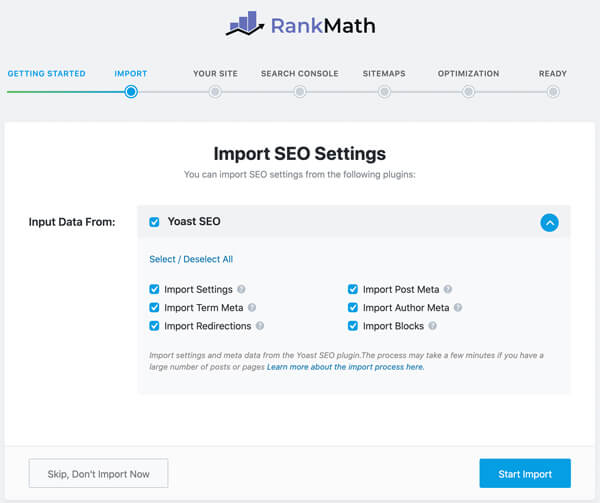Click the Import Post Meta label text

pos(401,290)
